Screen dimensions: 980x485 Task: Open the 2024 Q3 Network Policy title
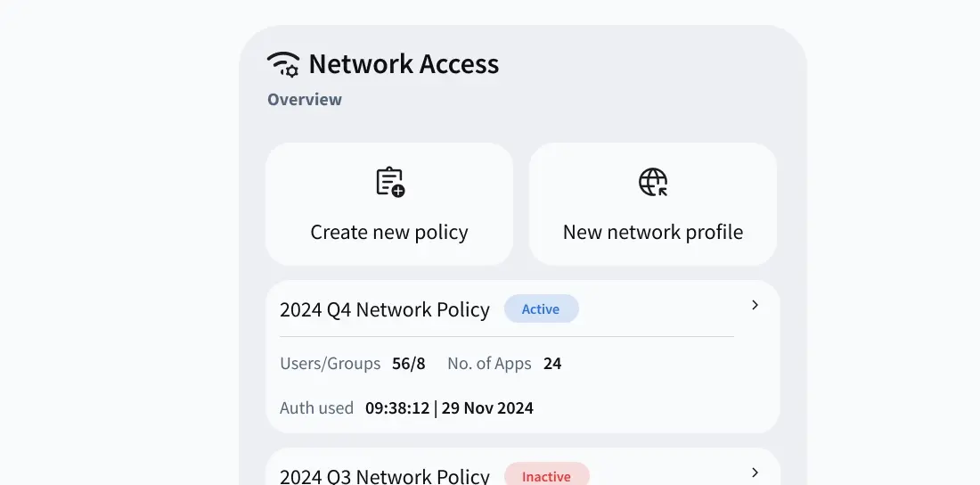tap(384, 476)
